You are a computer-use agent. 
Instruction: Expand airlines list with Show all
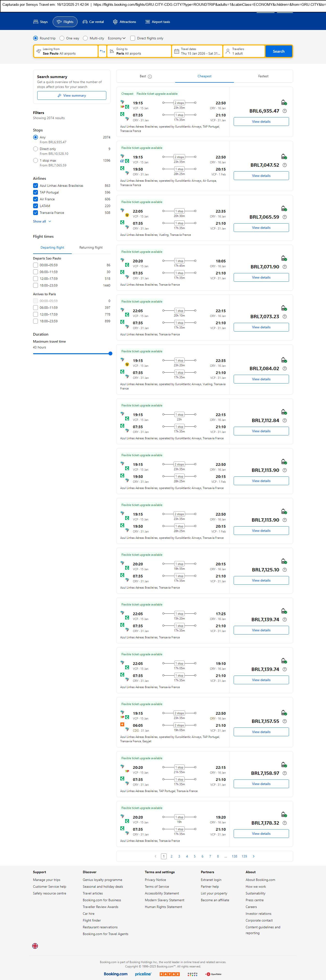[42, 221]
